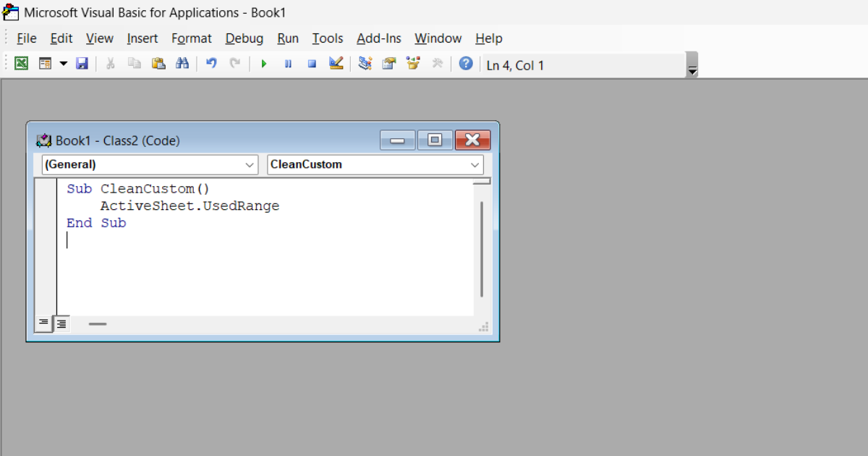The height and width of the screenshot is (456, 868).
Task: Open the Run menu
Action: (288, 38)
